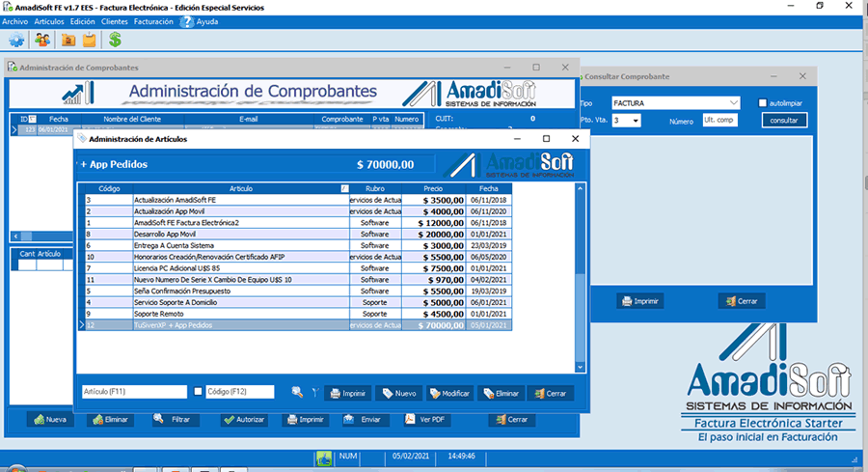This screenshot has width=868, height=472.
Task: Click the Código (F12) input field
Action: tap(240, 392)
